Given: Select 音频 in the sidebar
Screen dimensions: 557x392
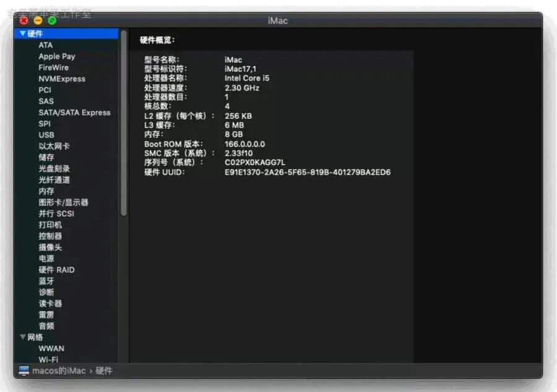Looking at the screenshot, I should tap(46, 326).
